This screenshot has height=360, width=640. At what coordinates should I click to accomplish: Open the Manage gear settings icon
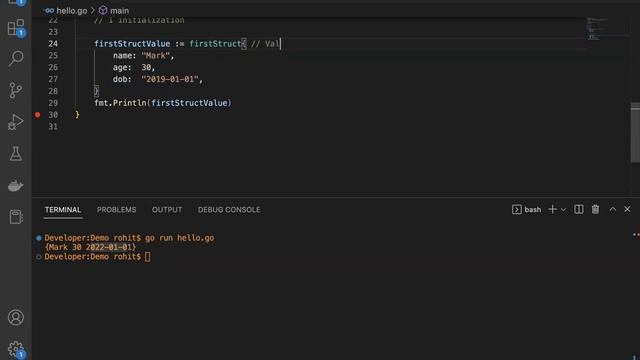(x=16, y=349)
